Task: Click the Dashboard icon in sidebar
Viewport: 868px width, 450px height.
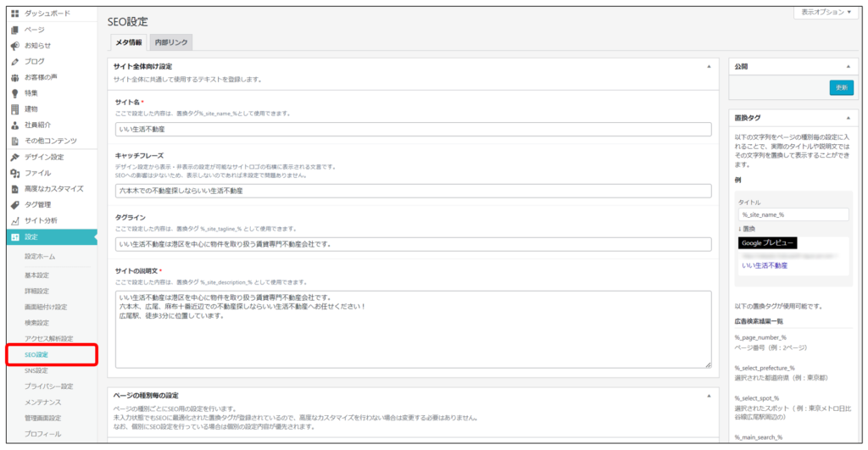Action: (15, 14)
